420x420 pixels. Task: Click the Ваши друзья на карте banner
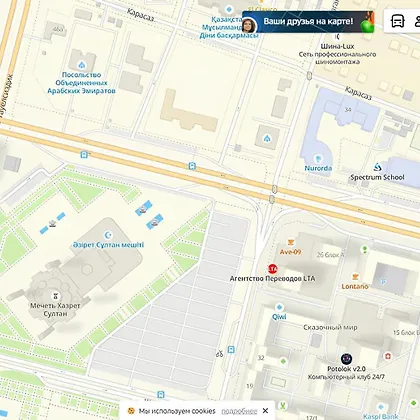308,22
